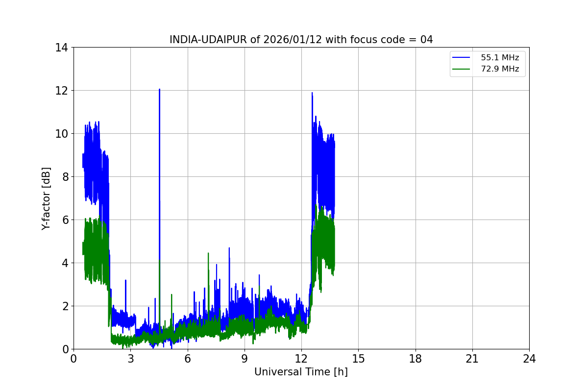Click the tall blue spike peak near 4.5 h
Image resolution: width=588 pixels, height=392 pixels.
(159, 89)
